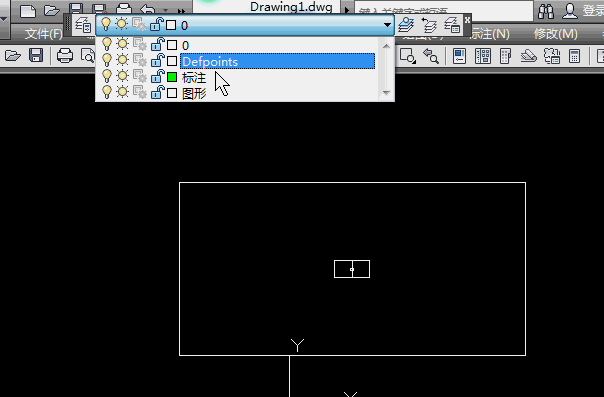Screen dimensions: 604x397
Task: Toggle the lock icon for layer 图形
Action: (x=158, y=92)
